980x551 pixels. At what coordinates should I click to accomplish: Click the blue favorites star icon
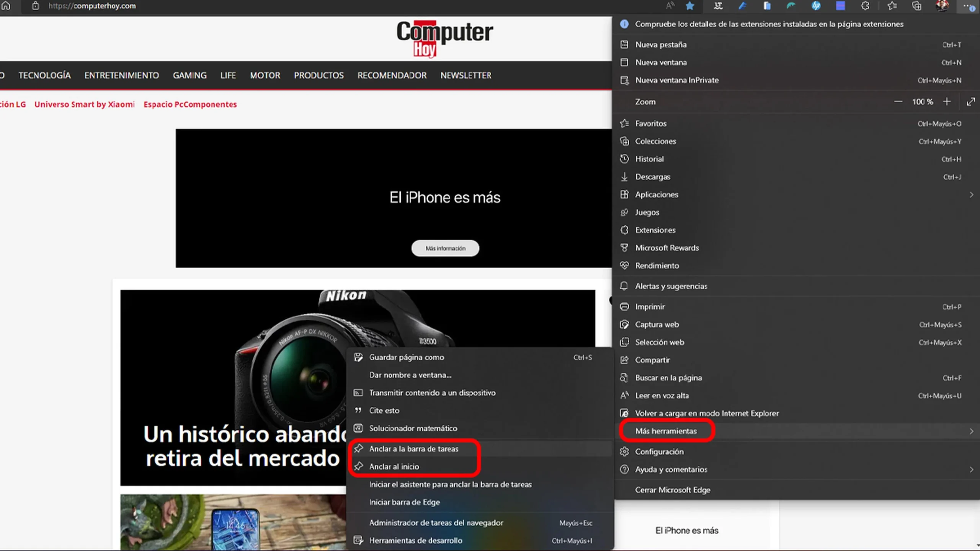690,6
